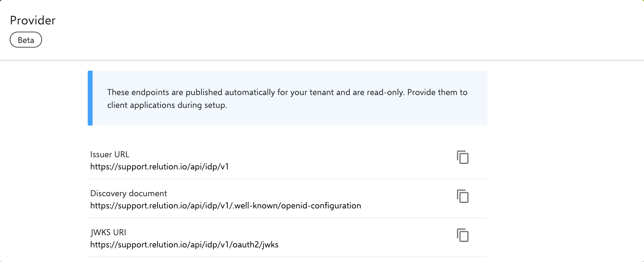Click the divider below the Discovery document row
The width and height of the screenshot is (644, 262).
[288, 218]
